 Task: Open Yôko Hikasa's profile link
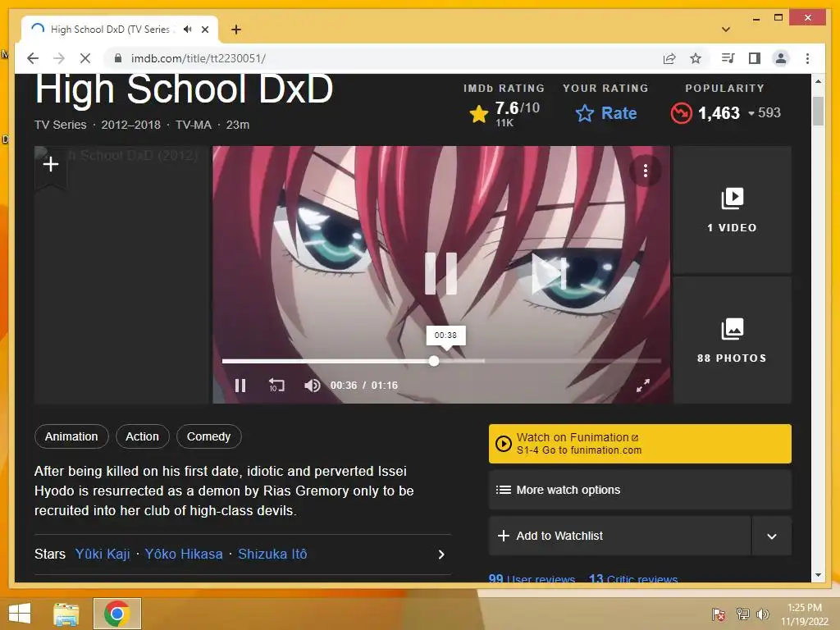pyautogui.click(x=183, y=554)
